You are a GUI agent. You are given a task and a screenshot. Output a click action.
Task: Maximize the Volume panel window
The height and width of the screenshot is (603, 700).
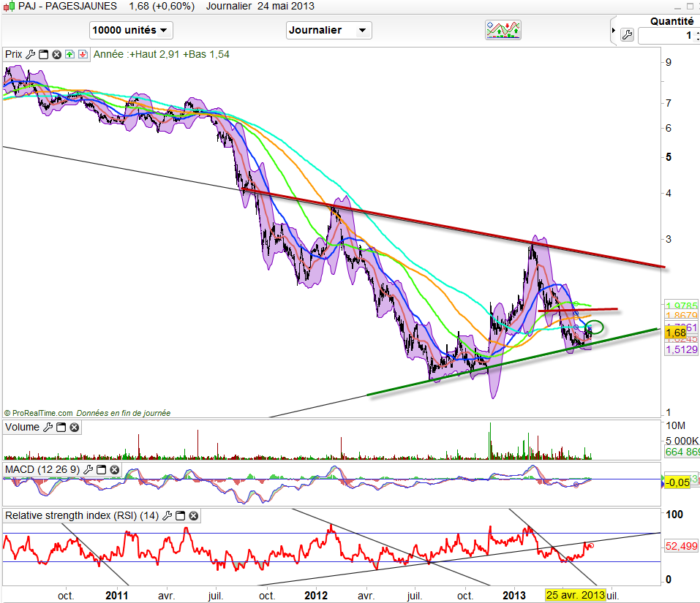61,428
